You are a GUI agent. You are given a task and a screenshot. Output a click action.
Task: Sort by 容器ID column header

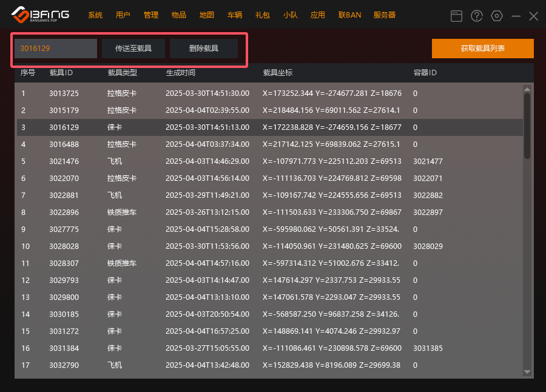point(425,72)
